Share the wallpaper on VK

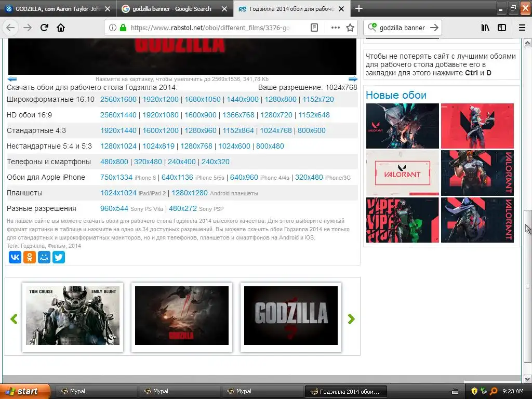coord(15,257)
